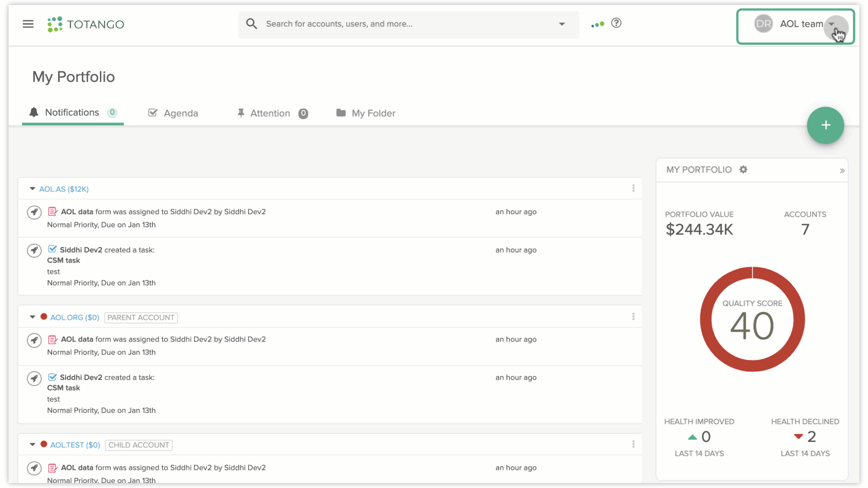Screen dimensions: 868x488
Task: Open the AOL.TEST ($0) account link
Action: (x=75, y=445)
